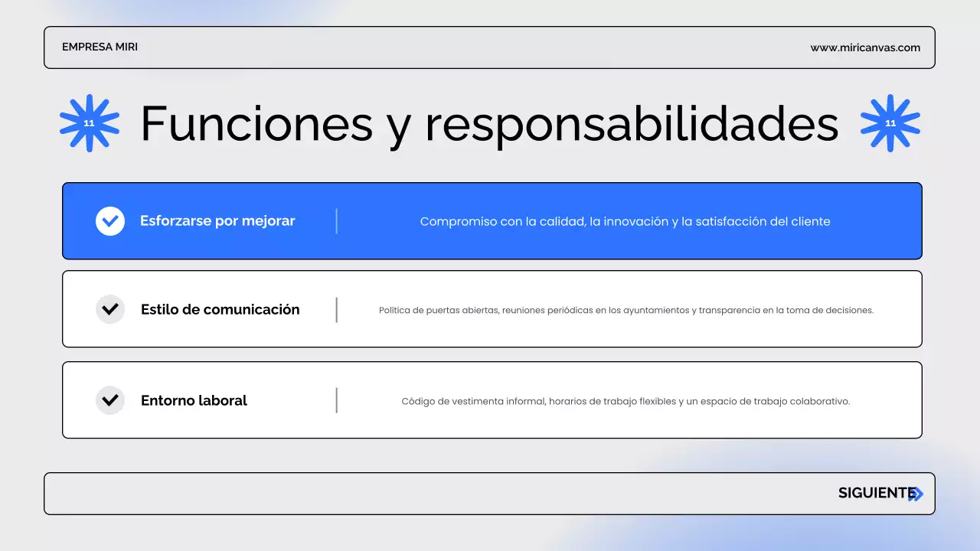The width and height of the screenshot is (980, 551).
Task: Click the blue arrow icon next to SIGUIENTE
Action: 916,493
